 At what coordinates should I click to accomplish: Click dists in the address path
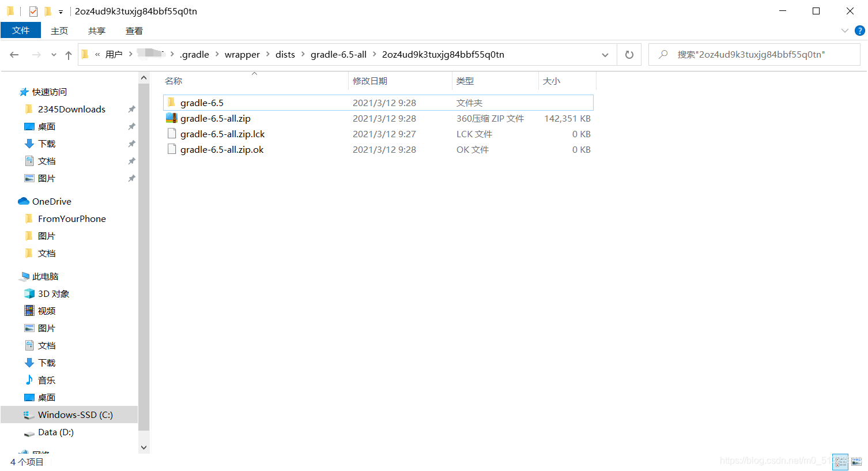tap(285, 55)
